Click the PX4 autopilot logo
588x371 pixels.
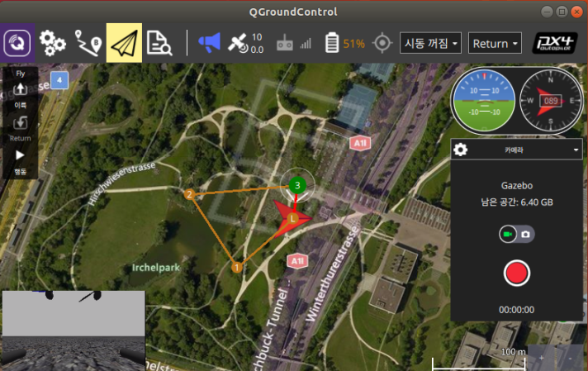click(x=555, y=43)
